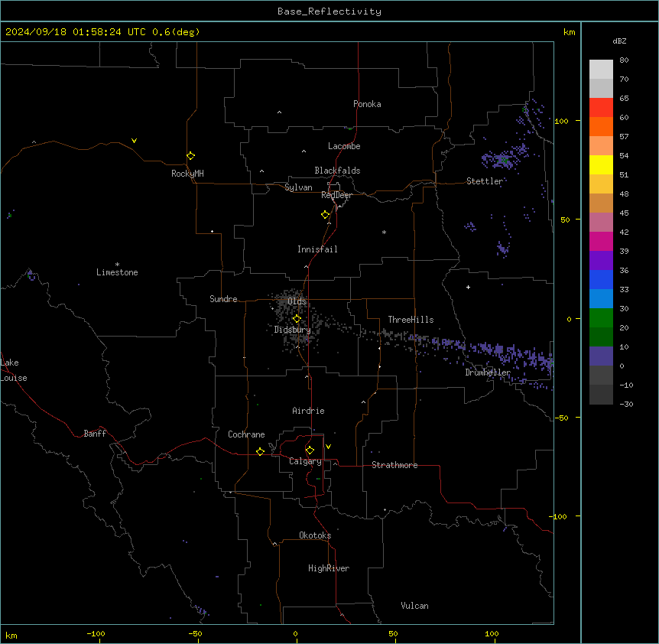
Task: Select the magenta 39-42 dBZ legend swatch
Action: coord(601,241)
